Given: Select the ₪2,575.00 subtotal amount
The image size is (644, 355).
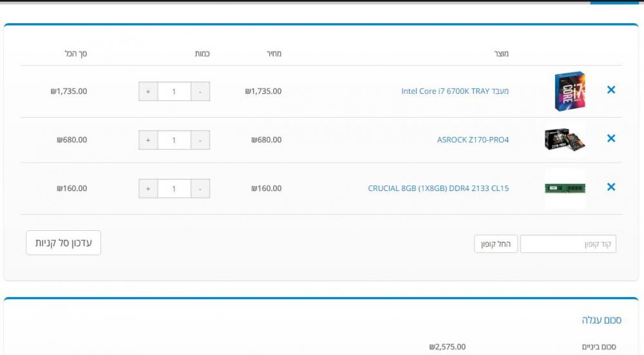Looking at the screenshot, I should [x=448, y=347].
